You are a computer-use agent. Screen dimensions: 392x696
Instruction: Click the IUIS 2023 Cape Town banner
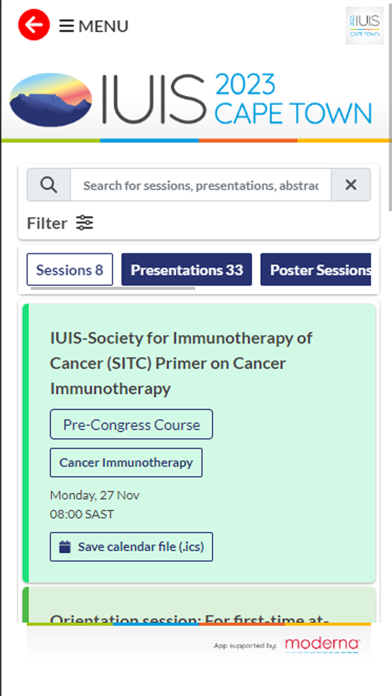pyautogui.click(x=191, y=100)
